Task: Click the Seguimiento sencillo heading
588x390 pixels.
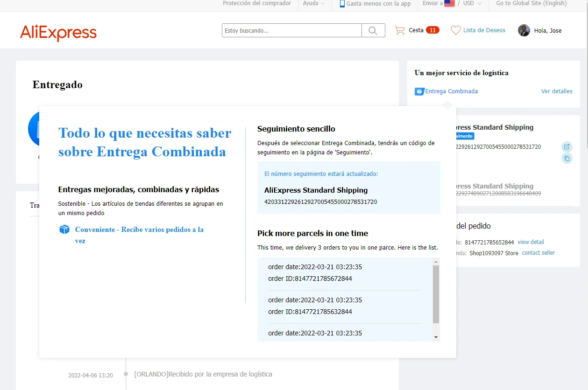Action: coord(296,129)
